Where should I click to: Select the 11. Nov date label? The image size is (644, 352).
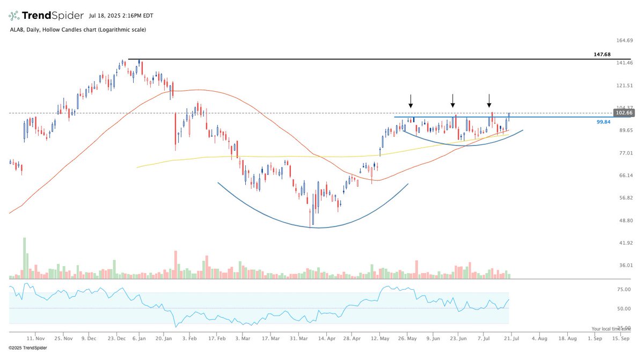click(x=35, y=339)
